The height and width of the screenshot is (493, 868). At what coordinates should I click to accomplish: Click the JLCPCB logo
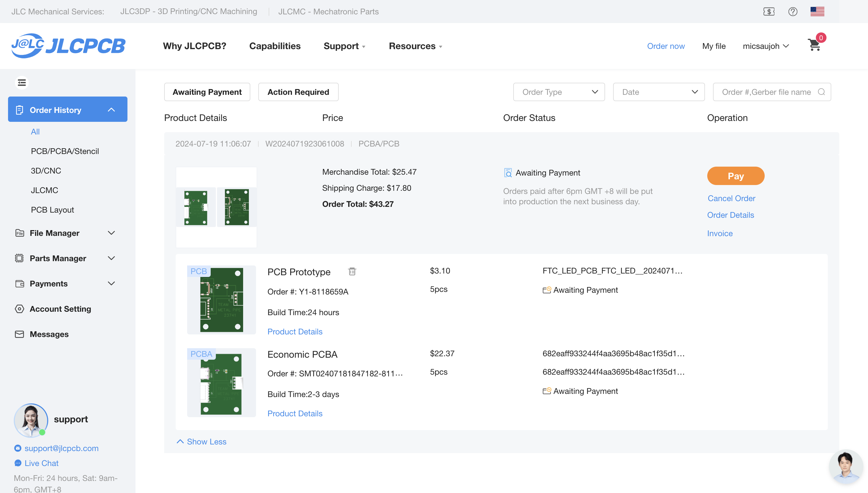[69, 46]
